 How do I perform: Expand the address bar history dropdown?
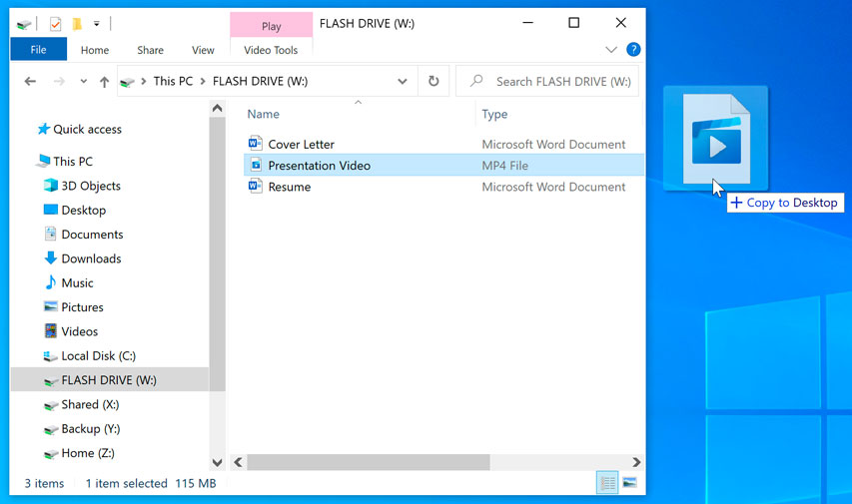coord(403,82)
